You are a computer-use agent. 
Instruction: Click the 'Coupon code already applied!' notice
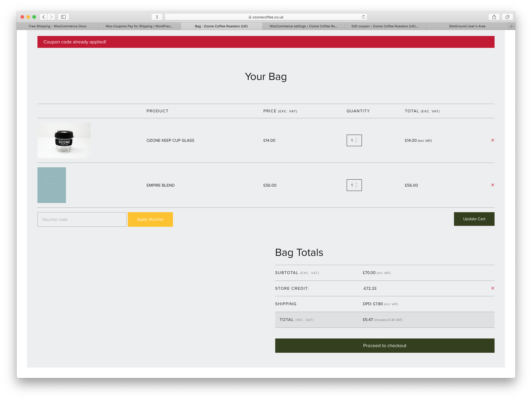point(266,42)
